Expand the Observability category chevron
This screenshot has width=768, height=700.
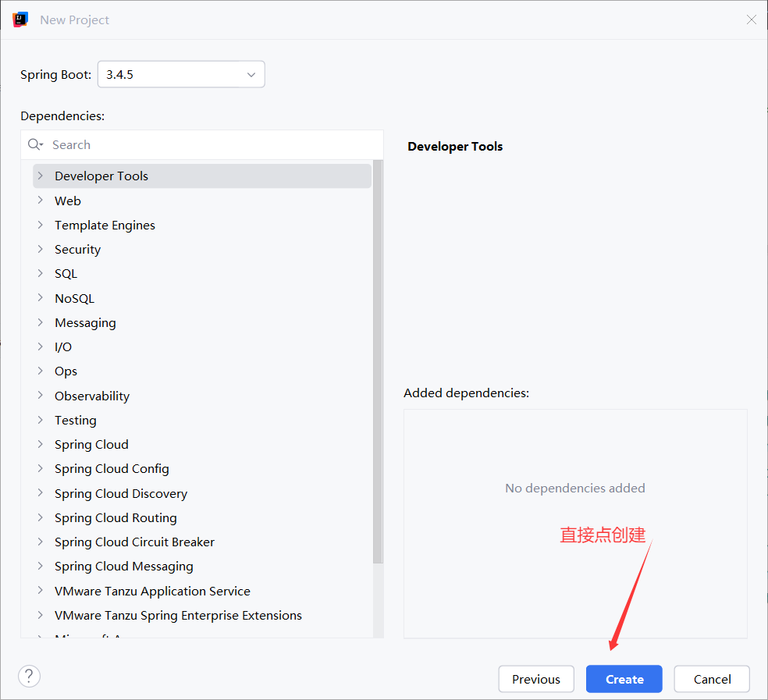41,395
